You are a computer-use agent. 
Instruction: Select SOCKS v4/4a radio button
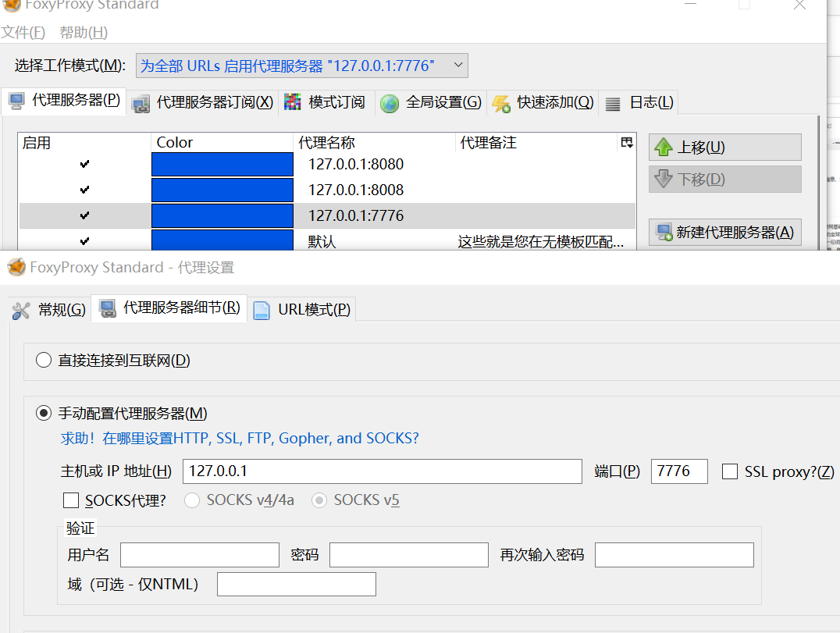click(x=192, y=500)
